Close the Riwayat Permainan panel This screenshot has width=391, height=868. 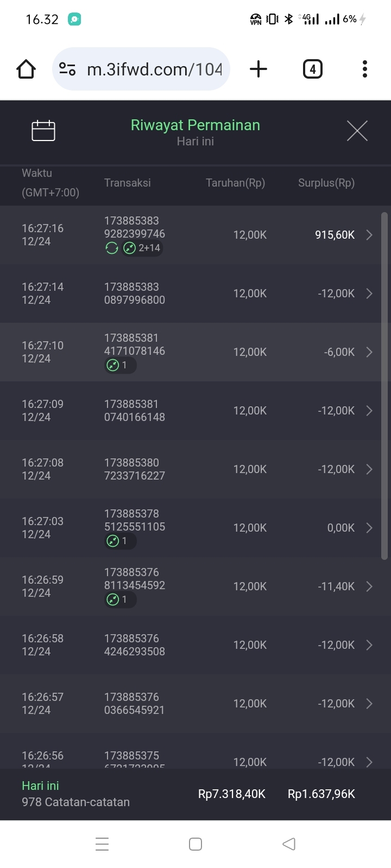(357, 131)
